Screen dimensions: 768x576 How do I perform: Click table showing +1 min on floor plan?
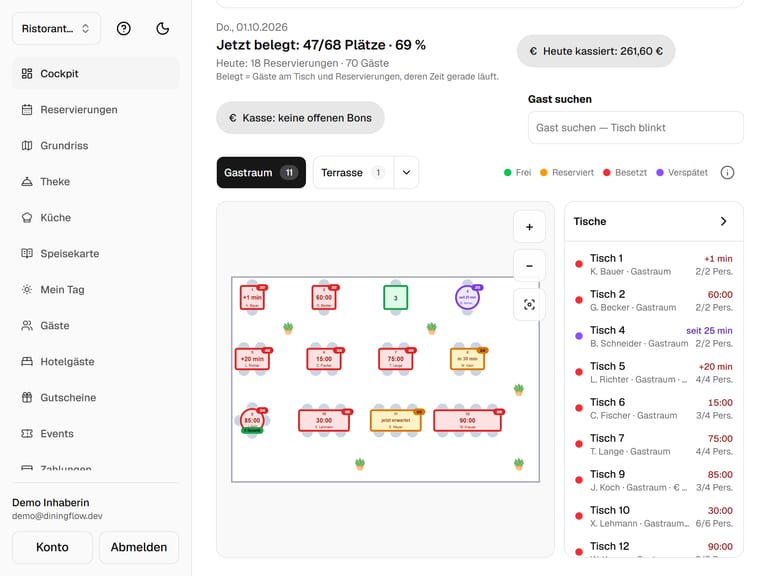252,297
